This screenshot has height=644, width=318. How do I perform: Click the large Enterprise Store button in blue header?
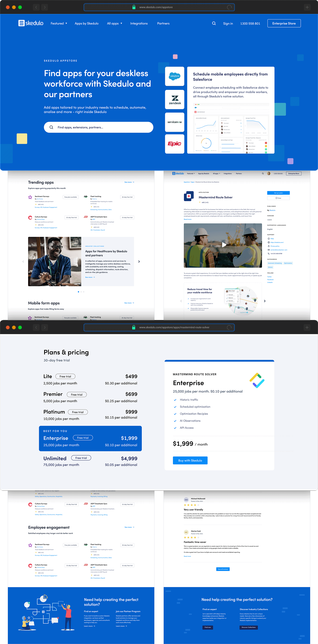(x=284, y=23)
